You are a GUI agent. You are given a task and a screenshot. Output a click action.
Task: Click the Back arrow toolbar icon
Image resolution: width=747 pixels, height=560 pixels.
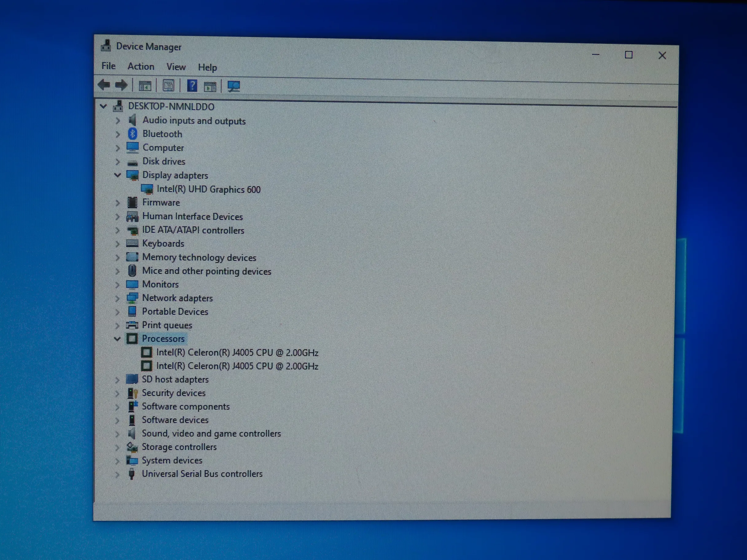click(x=104, y=84)
